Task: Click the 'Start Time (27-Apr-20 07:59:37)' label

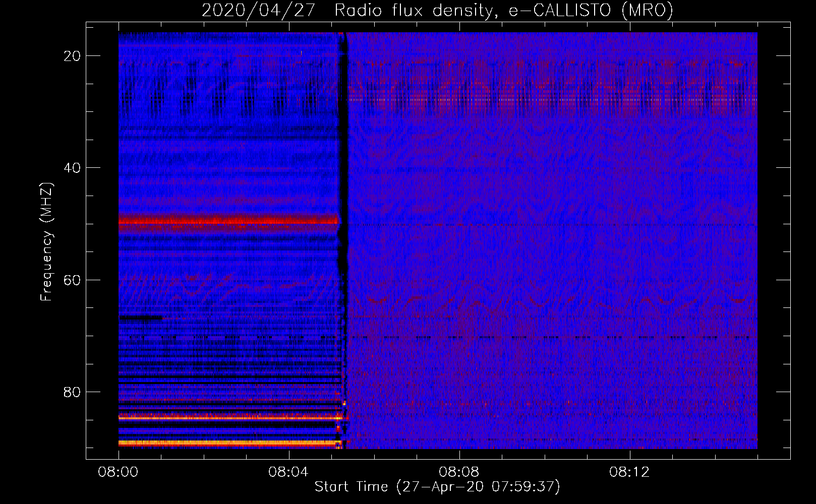Action: [437, 487]
